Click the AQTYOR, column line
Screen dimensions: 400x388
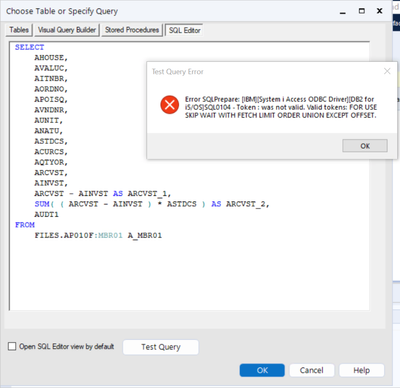(x=51, y=162)
